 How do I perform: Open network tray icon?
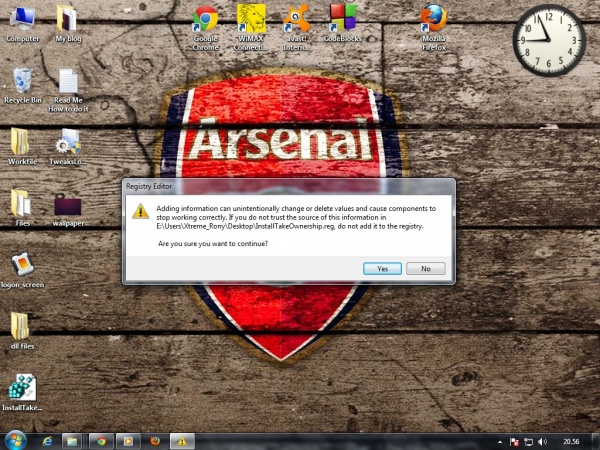point(528,442)
